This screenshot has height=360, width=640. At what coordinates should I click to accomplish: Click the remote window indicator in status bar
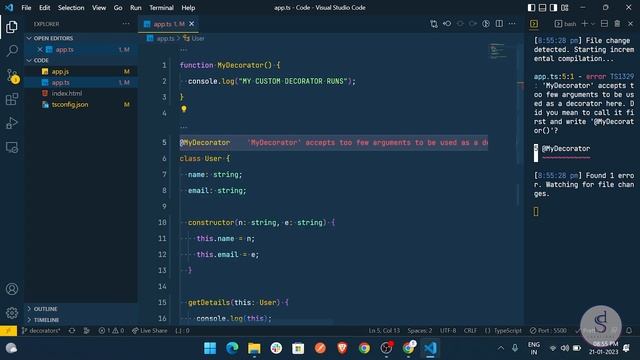pyautogui.click(x=9, y=331)
